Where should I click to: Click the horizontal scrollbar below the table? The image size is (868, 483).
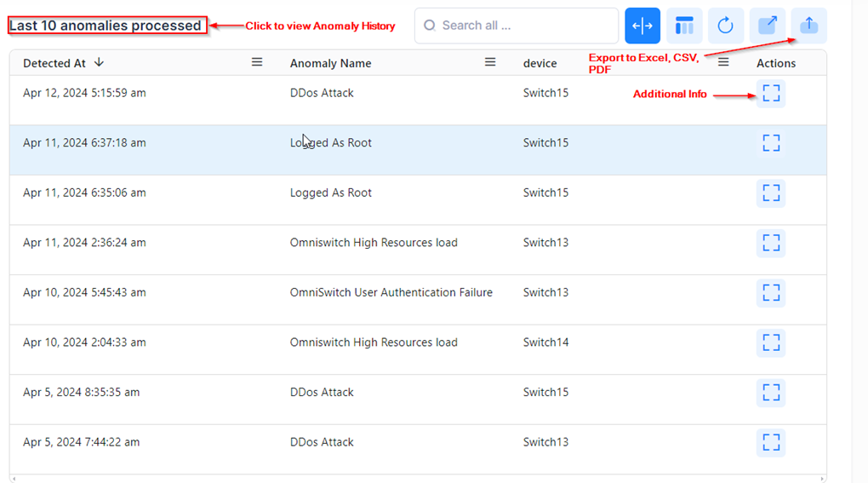click(417, 479)
